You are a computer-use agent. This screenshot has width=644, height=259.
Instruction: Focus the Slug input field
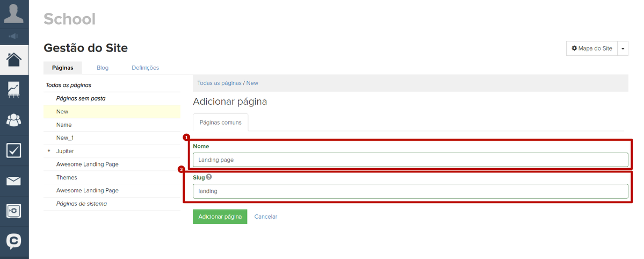pyautogui.click(x=410, y=191)
